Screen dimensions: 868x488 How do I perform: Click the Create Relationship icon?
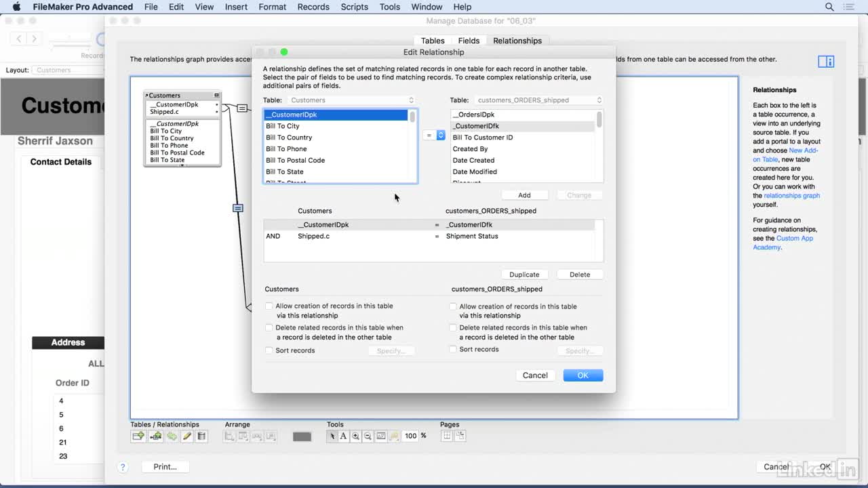tap(155, 436)
